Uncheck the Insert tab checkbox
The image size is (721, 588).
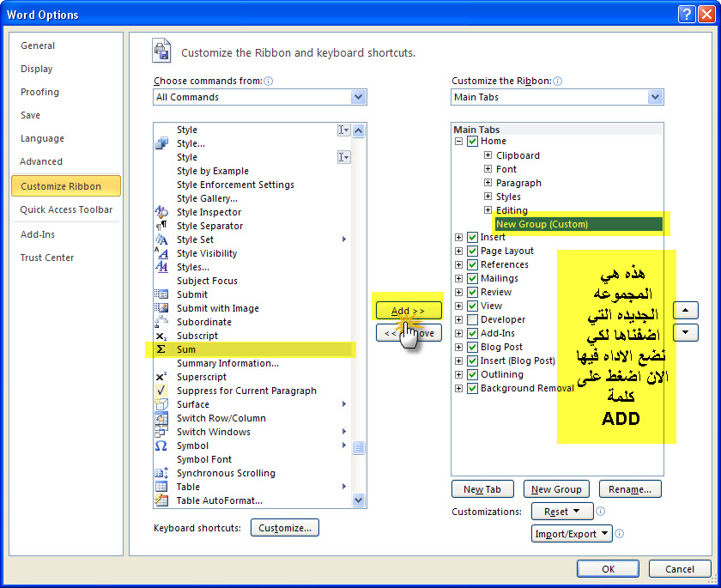[472, 237]
